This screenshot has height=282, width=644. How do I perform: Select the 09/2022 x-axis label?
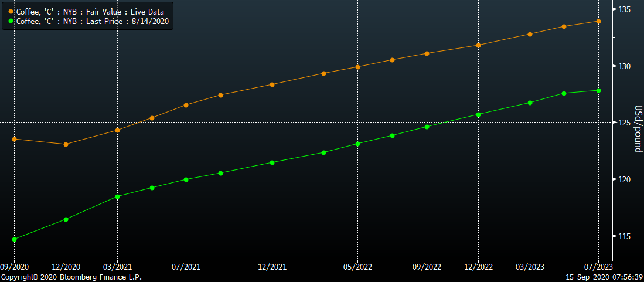tap(427, 267)
